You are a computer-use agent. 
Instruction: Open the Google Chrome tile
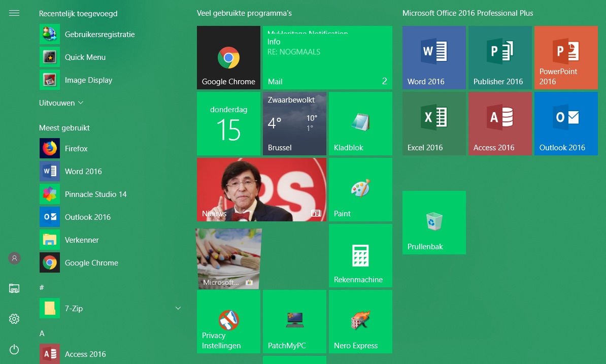[x=228, y=57]
